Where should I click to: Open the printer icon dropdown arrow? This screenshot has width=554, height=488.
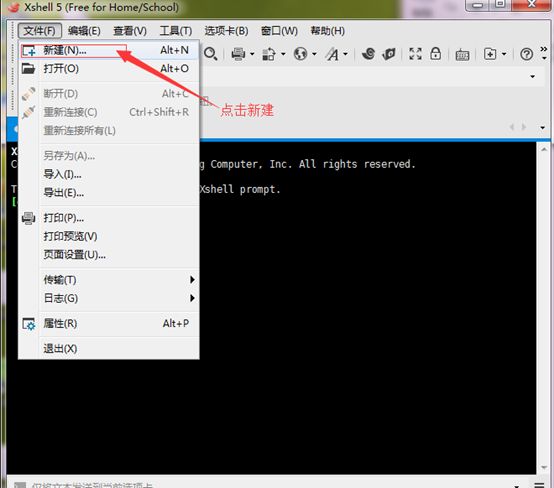(252, 54)
